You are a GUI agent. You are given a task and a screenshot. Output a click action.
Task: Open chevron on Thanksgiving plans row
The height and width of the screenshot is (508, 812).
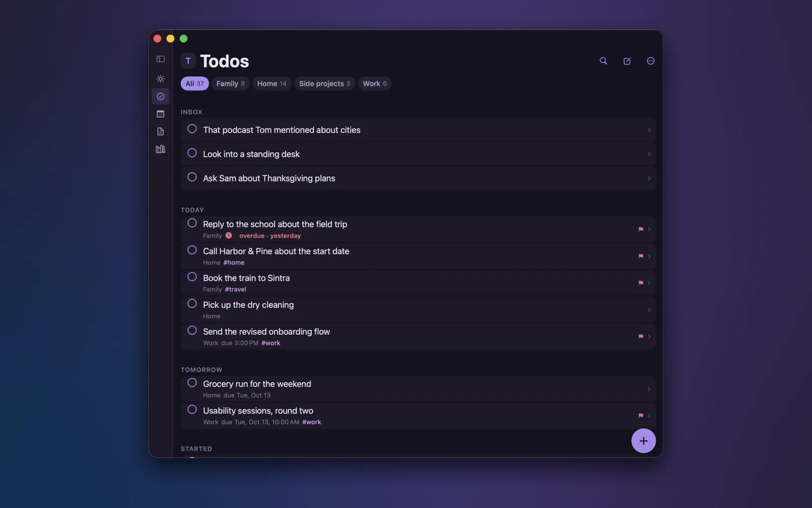649,178
